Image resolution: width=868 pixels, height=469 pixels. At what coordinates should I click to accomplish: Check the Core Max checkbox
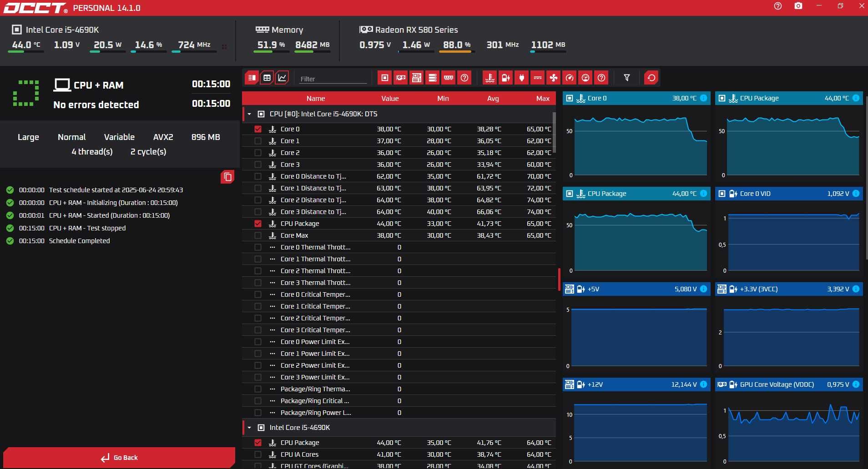click(x=258, y=235)
